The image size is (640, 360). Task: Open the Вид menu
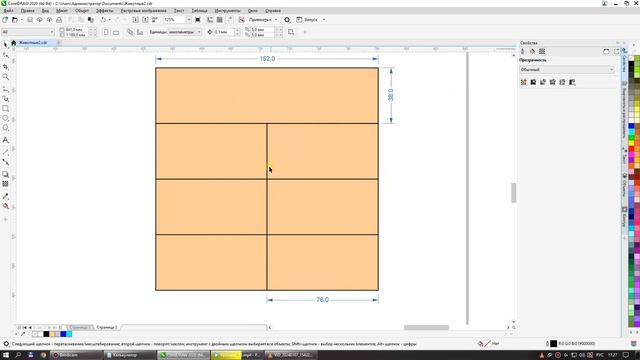pos(45,11)
